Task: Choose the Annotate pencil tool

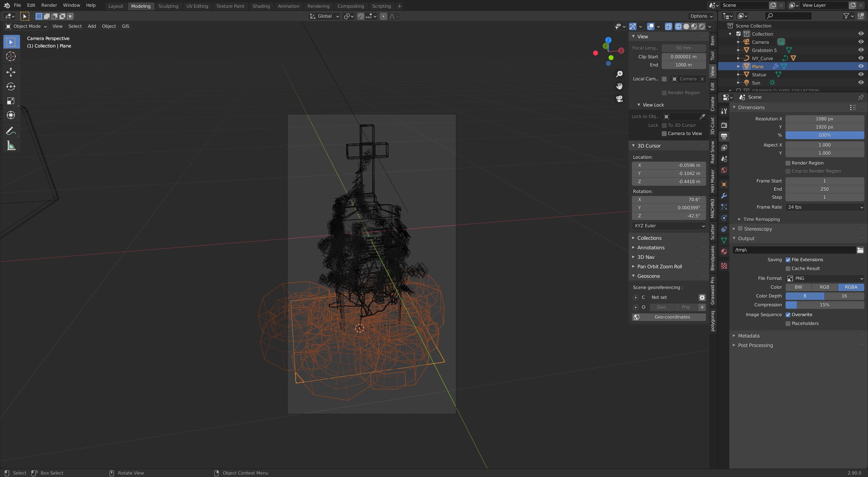Action: tap(11, 131)
